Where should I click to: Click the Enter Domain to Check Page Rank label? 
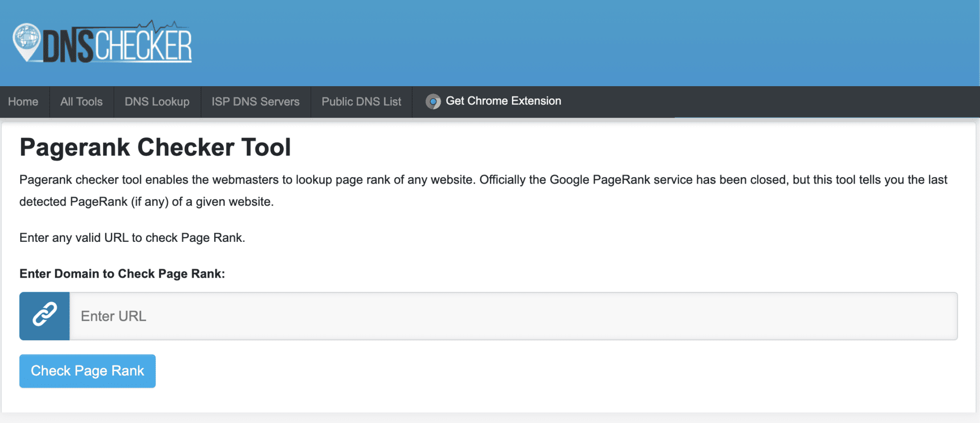coord(122,274)
